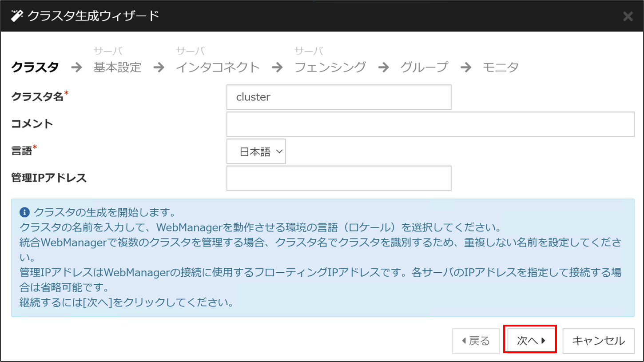Click into the 管理IPアドレス input field
644x362 pixels.
pos(338,178)
